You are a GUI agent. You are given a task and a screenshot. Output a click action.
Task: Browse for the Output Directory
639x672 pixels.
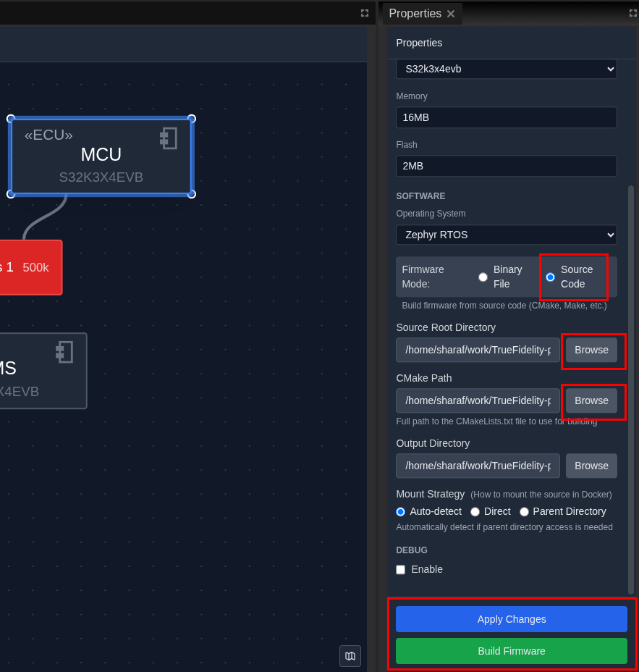(591, 466)
